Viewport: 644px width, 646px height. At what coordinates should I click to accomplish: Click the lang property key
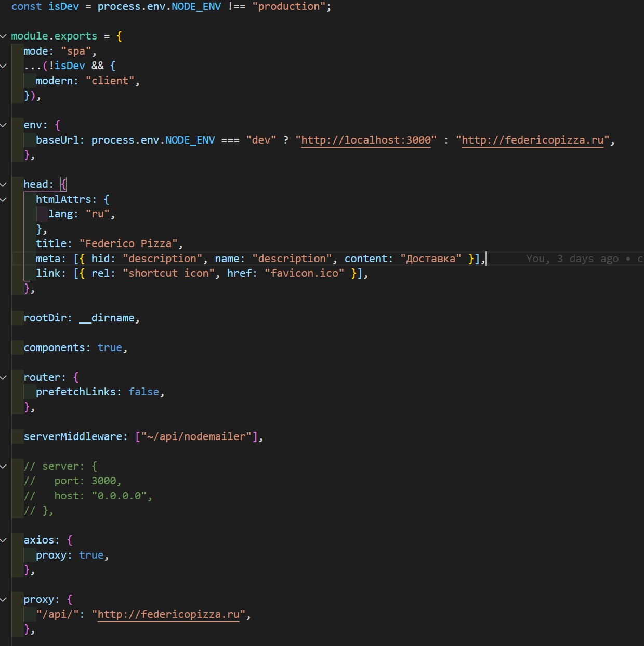(60, 214)
